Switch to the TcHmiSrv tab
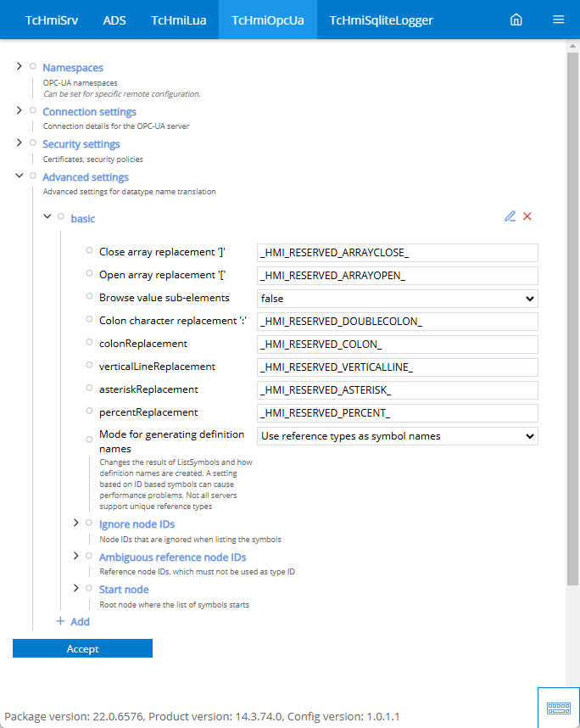This screenshot has width=580, height=728. [52, 20]
